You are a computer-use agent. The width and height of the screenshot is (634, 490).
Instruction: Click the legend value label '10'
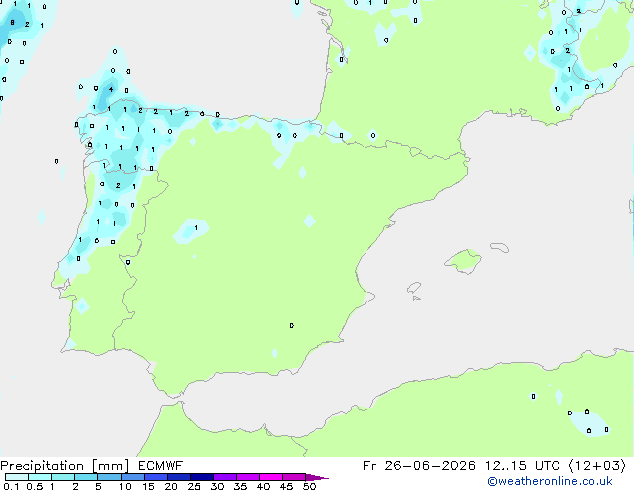pyautogui.click(x=125, y=486)
